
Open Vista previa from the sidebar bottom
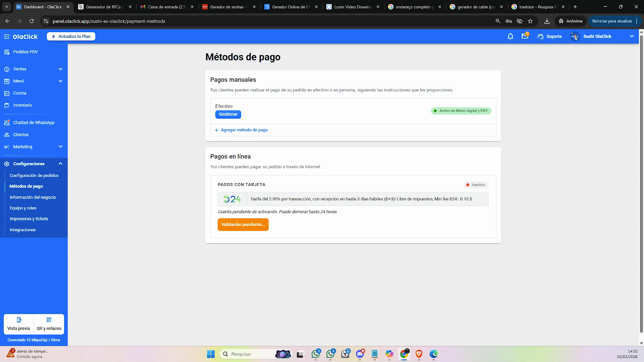(x=19, y=324)
